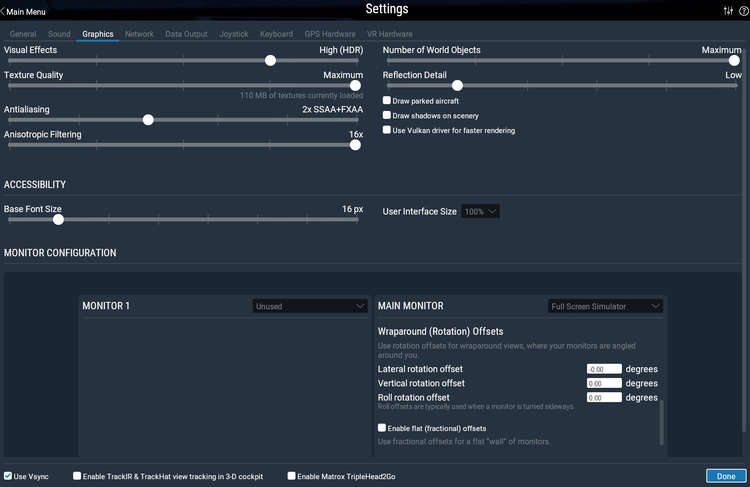Tick Enable Matrox TripleHead2Go checkbox
Image resolution: width=750 pixels, height=487 pixels.
[292, 476]
